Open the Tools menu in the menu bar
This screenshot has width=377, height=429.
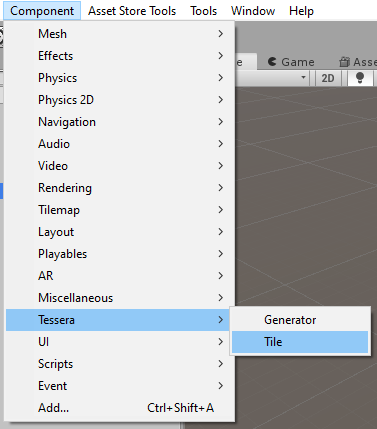click(x=203, y=11)
